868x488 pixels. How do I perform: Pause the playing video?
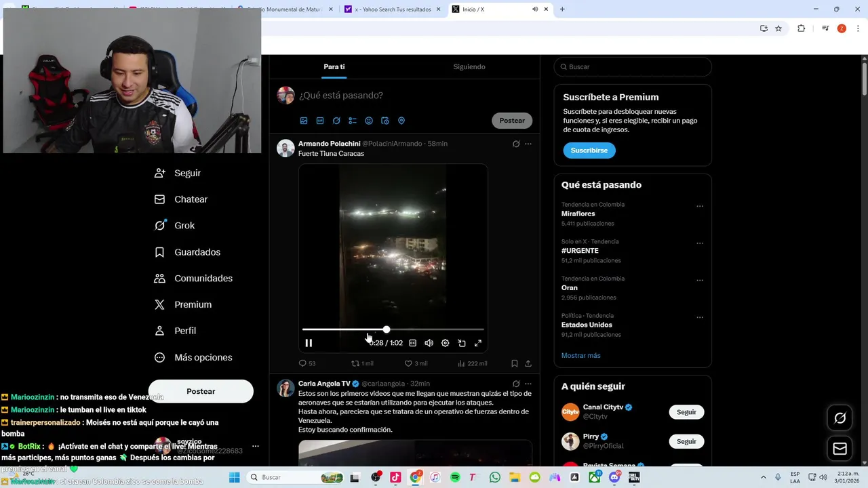[x=309, y=343]
